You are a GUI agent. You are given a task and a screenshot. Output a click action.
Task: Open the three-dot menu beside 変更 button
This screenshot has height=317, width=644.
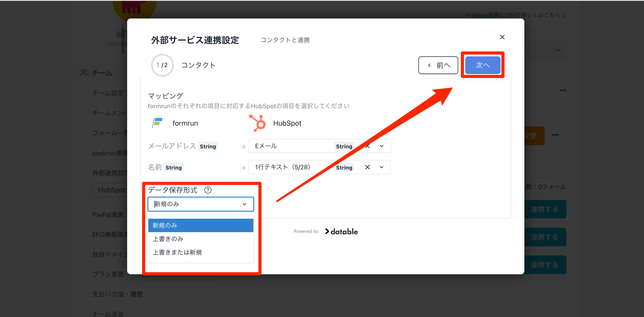555,135
